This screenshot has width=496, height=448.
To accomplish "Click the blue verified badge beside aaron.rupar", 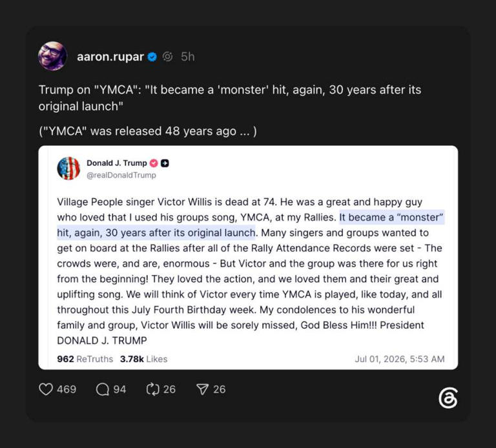I will 152,57.
